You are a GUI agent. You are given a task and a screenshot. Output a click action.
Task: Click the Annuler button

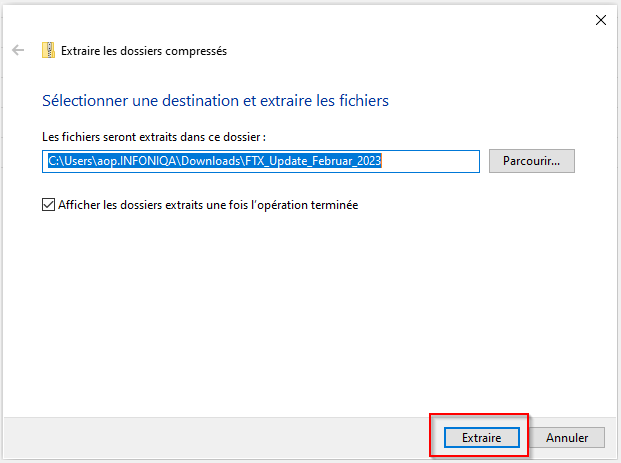(567, 438)
